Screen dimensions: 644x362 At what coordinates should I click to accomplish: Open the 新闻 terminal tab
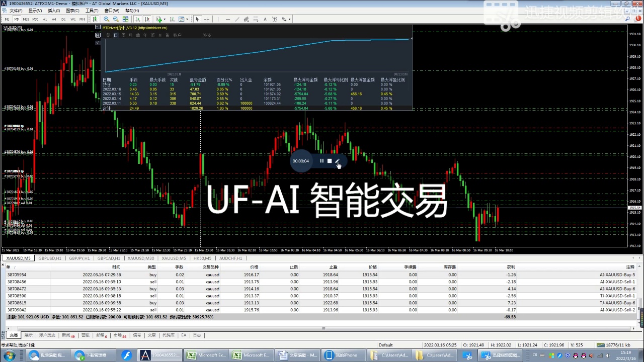point(67,335)
